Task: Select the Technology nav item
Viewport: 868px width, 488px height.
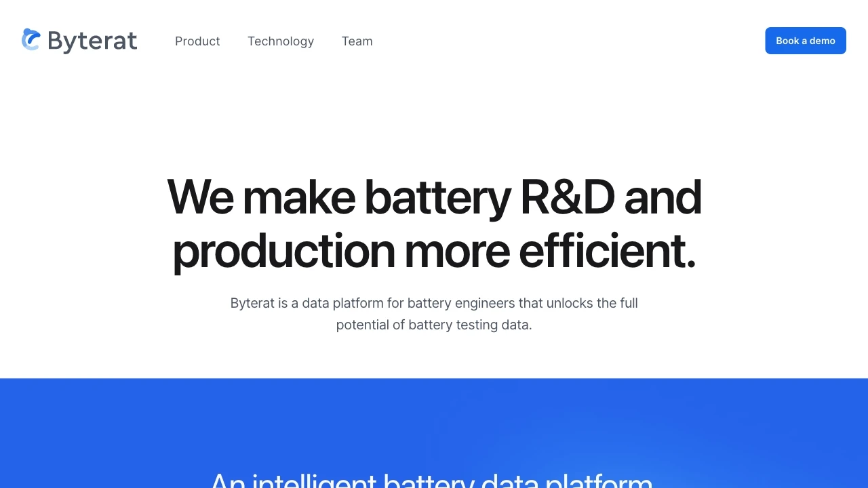Action: (281, 41)
